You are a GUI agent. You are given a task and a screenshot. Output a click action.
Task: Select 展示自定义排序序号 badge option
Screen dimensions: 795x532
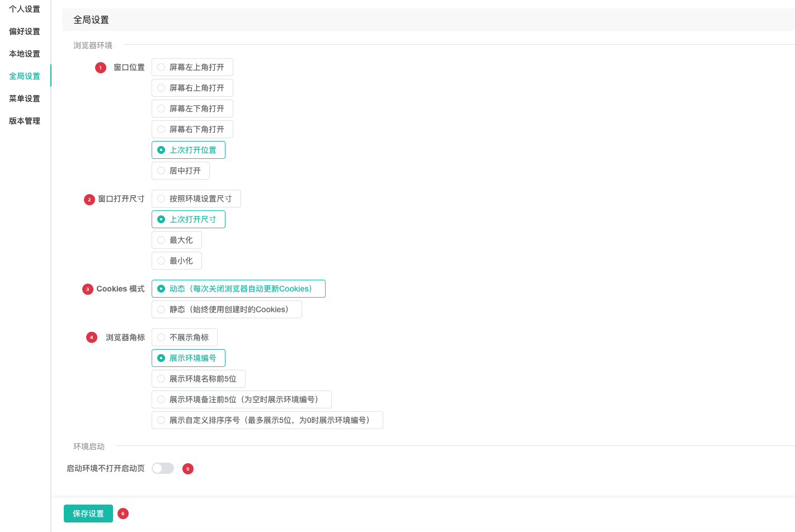pyautogui.click(x=267, y=420)
